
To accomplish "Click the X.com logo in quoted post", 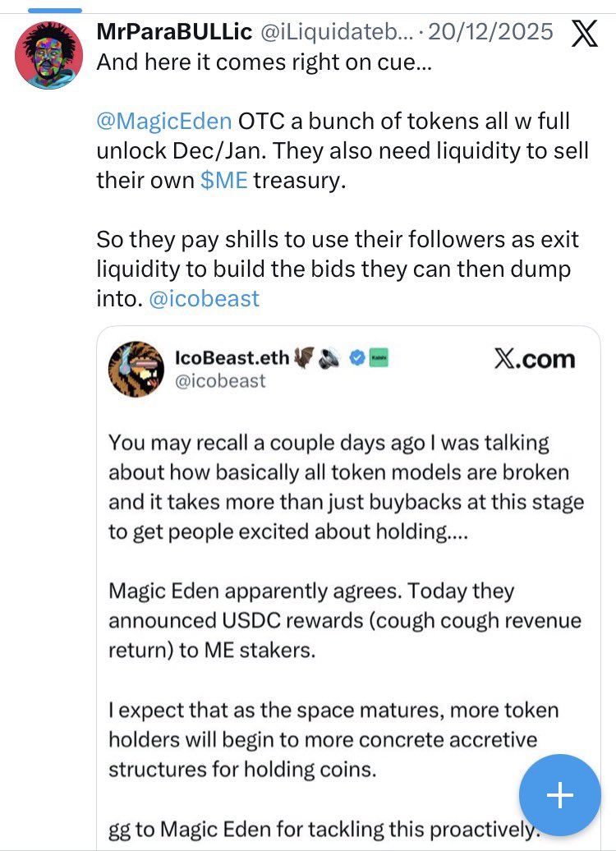I will click(535, 359).
